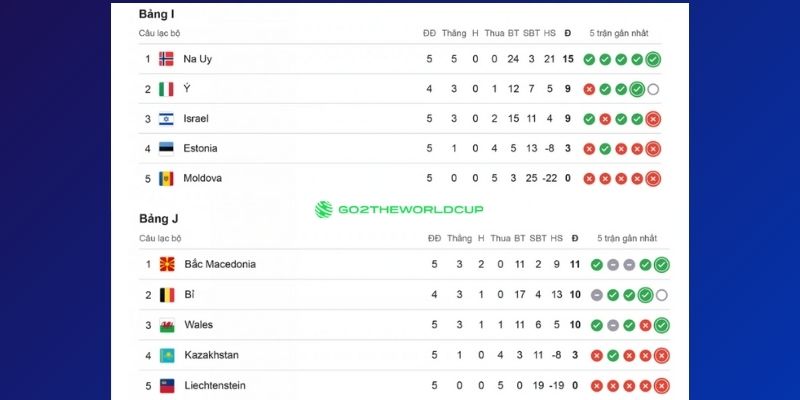This screenshot has width=800, height=400.
Task: Click the Estonia flag icon
Action: click(166, 149)
